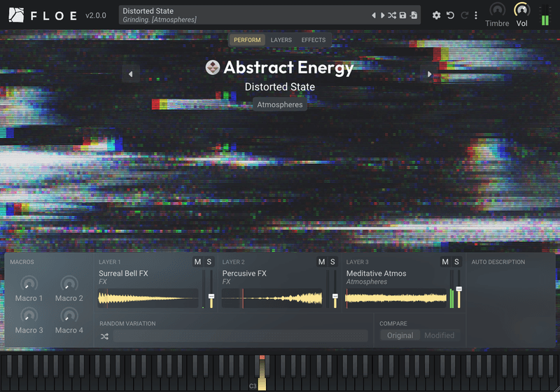
Task: Click the Atmospheres label under Meditative Atmos
Action: (x=366, y=281)
